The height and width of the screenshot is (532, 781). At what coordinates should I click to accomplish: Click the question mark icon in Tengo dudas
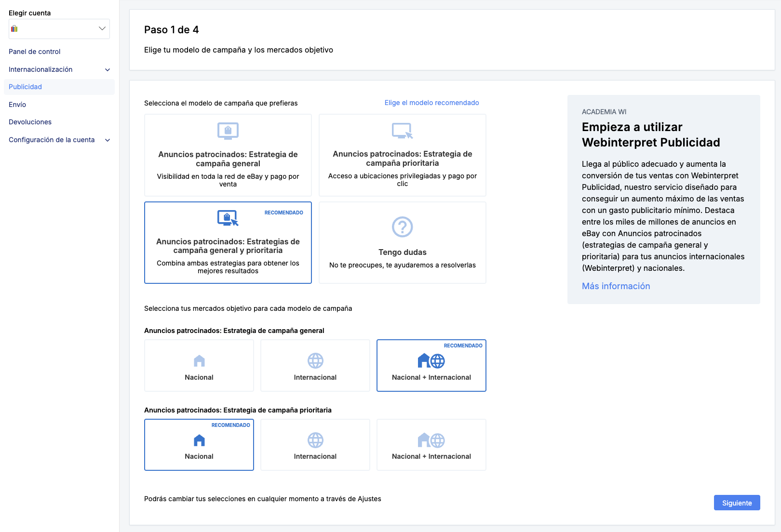click(402, 226)
